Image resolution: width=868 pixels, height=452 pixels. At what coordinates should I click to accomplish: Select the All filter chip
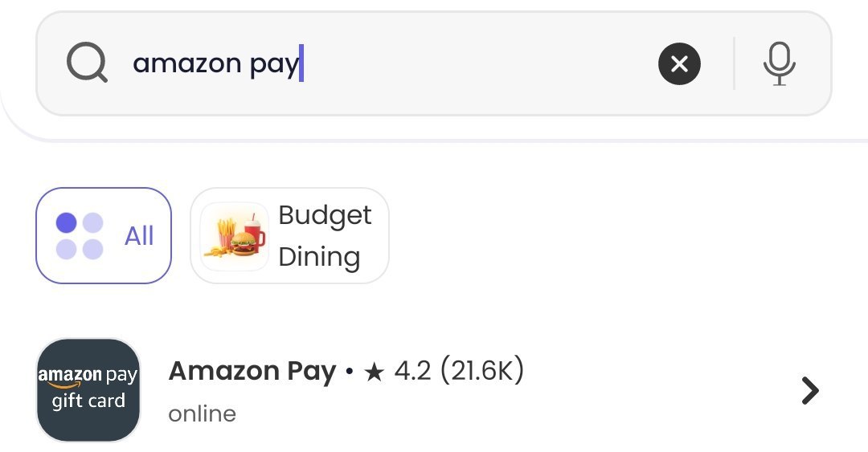pyautogui.click(x=104, y=236)
